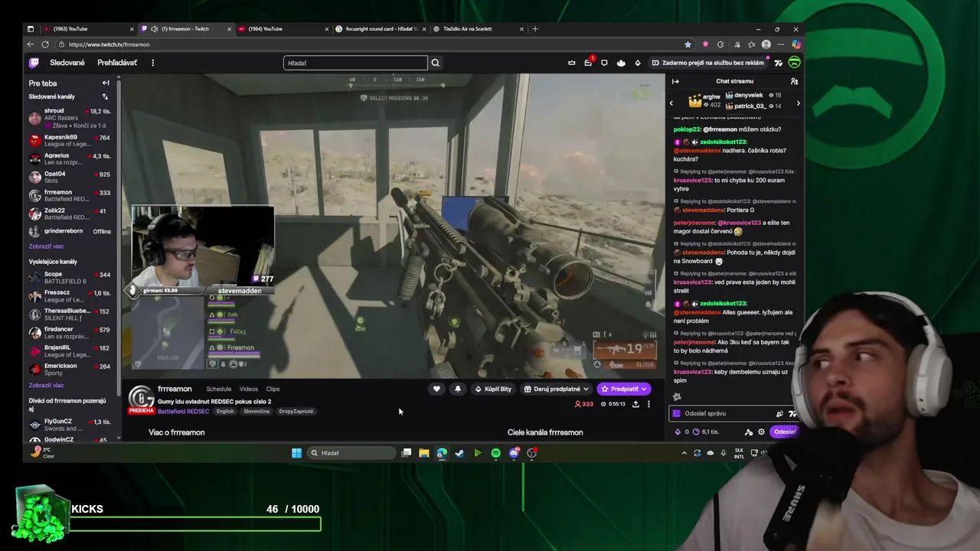Send message with the Odoslať button
This screenshot has width=980, height=551.
[784, 432]
